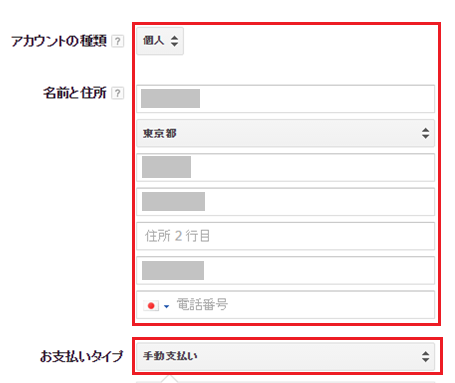
Task: Click arrows on 東京都 selector
Action: coord(425,133)
